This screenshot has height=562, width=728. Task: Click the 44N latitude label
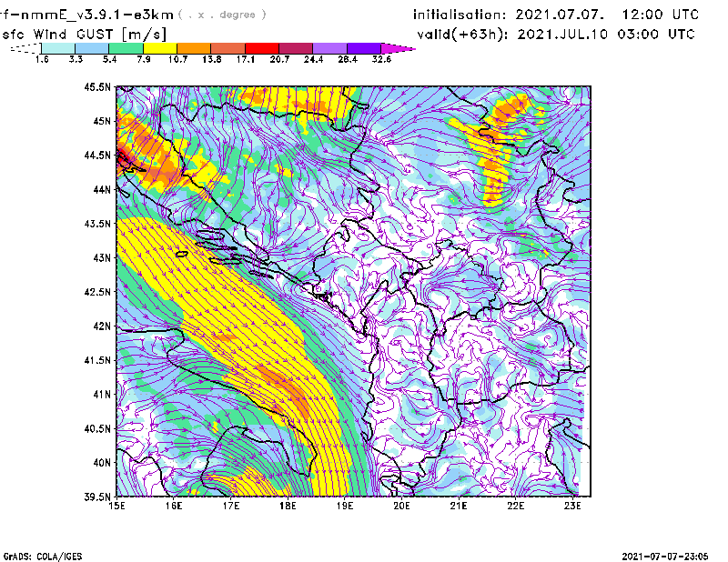pyautogui.click(x=102, y=189)
